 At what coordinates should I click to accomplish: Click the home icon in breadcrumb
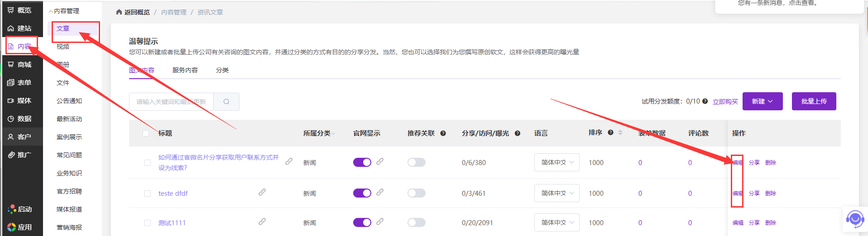[x=119, y=12]
